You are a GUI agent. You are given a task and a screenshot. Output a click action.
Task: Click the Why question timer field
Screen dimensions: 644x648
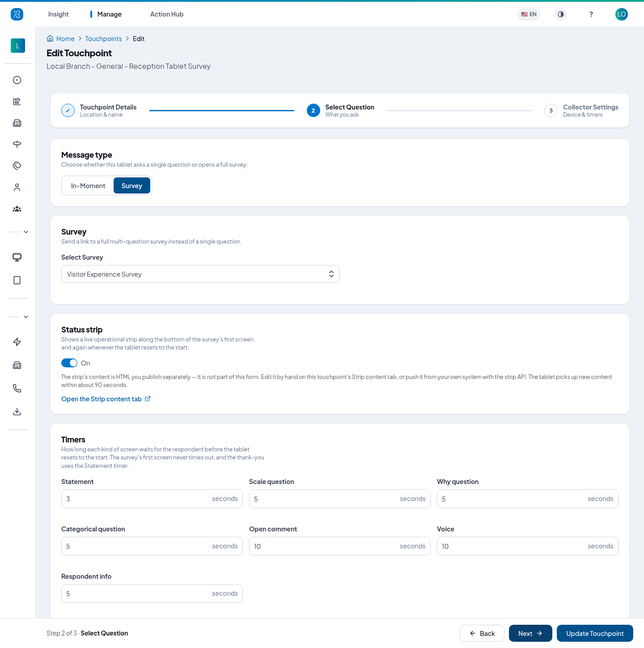coord(528,499)
